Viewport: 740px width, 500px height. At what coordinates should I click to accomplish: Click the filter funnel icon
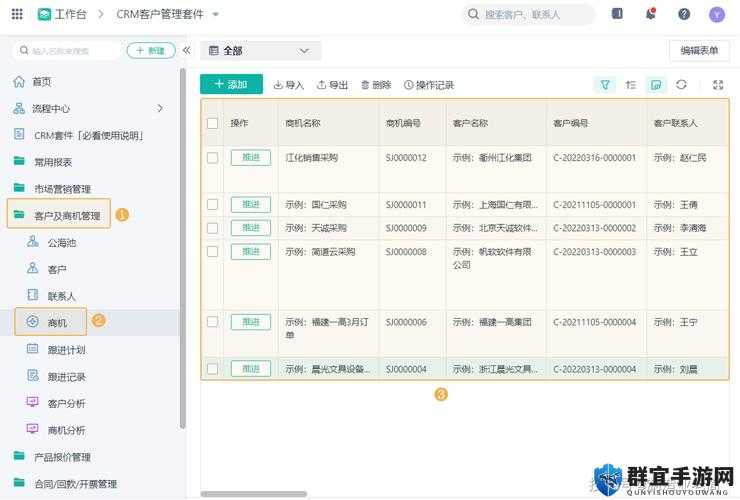[x=605, y=85]
